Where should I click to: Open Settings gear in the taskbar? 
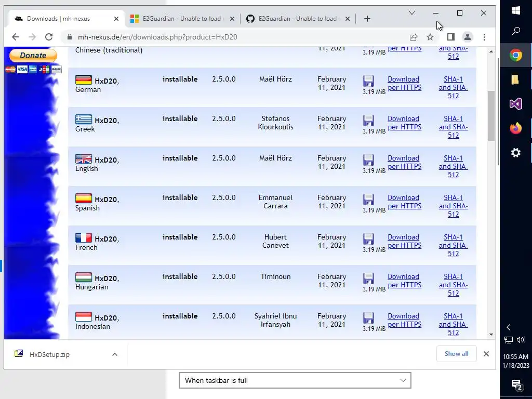point(516,153)
